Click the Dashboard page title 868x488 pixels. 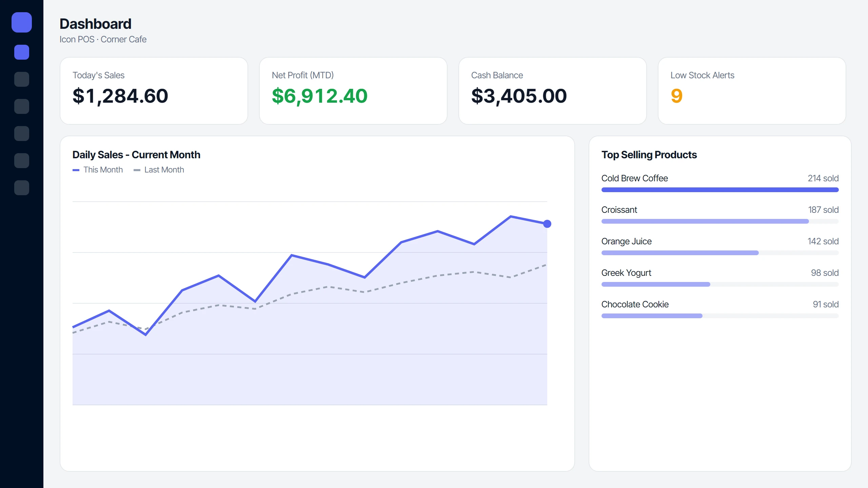pyautogui.click(x=96, y=24)
